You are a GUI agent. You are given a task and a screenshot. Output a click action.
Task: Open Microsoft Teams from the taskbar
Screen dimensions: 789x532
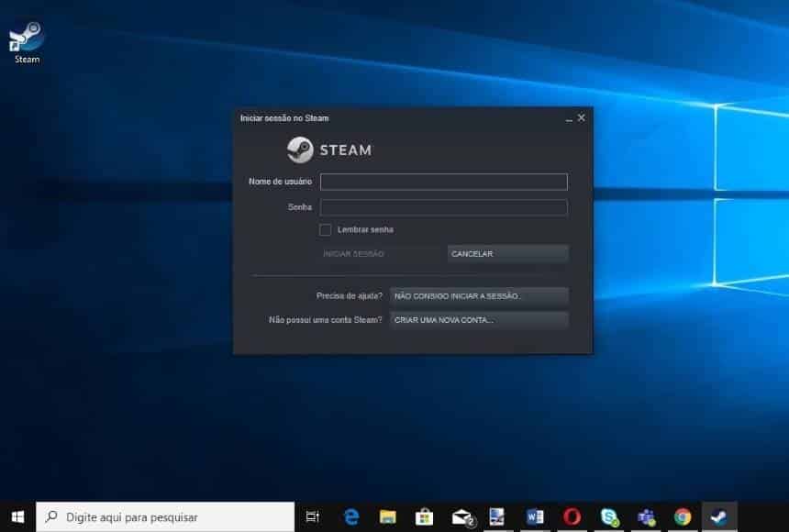coord(646,517)
